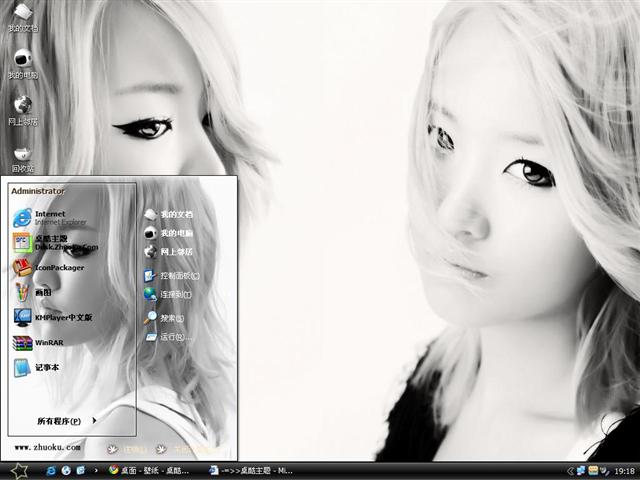Click the network computers tray icon

pyautogui.click(x=581, y=471)
